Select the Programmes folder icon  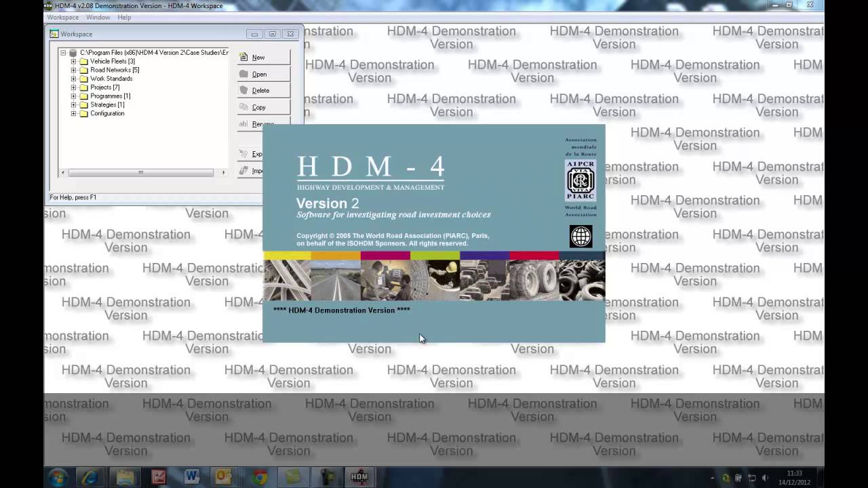pyautogui.click(x=84, y=96)
